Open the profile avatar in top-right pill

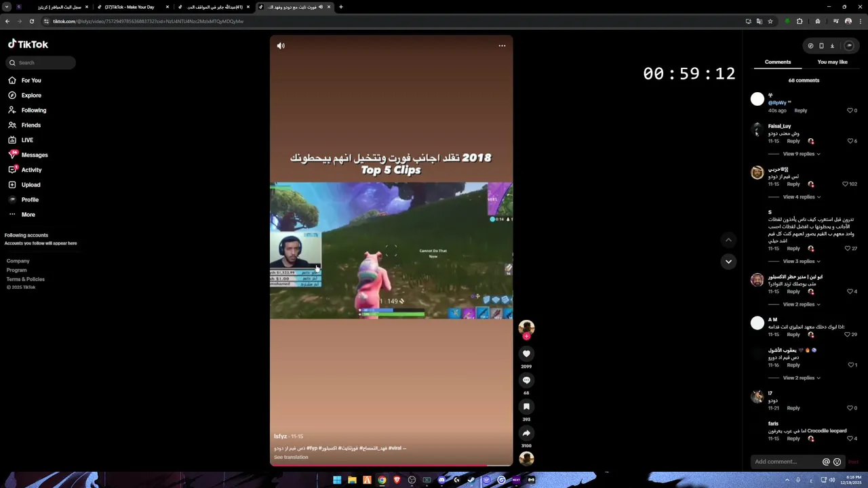[848, 46]
